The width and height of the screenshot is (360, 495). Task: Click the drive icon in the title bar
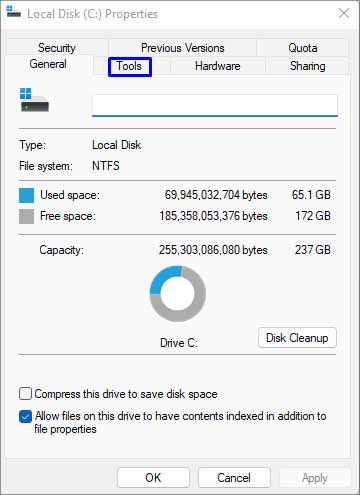click(13, 12)
